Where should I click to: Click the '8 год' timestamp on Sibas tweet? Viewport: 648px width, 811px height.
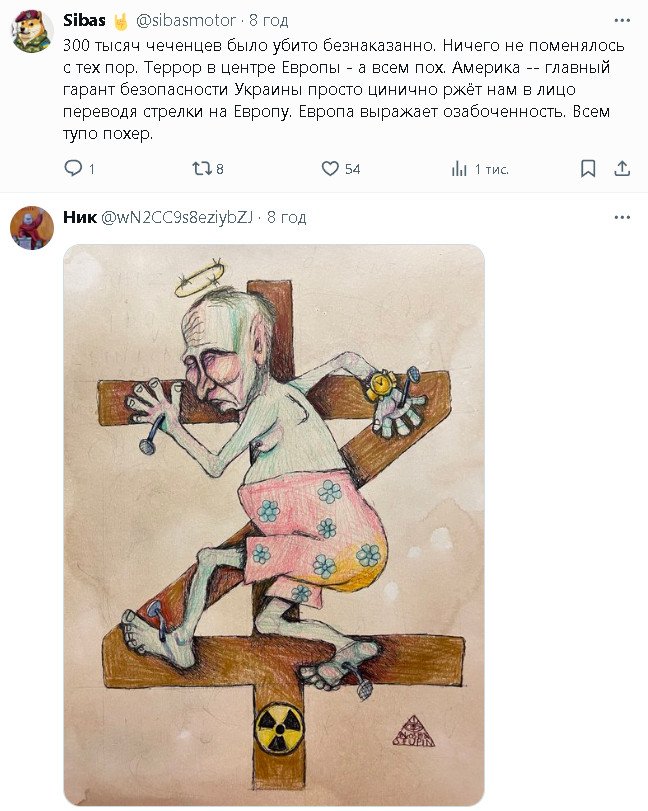269,20
